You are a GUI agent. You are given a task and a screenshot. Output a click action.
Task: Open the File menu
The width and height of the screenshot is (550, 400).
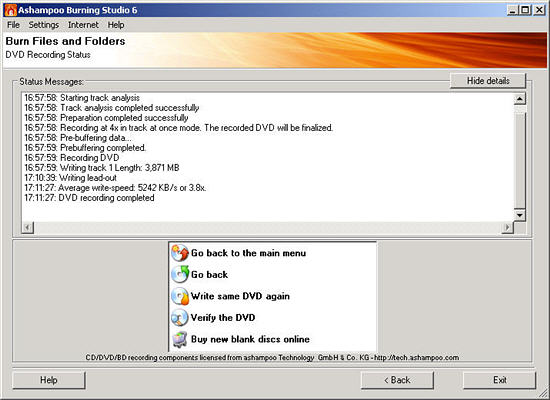click(x=13, y=25)
